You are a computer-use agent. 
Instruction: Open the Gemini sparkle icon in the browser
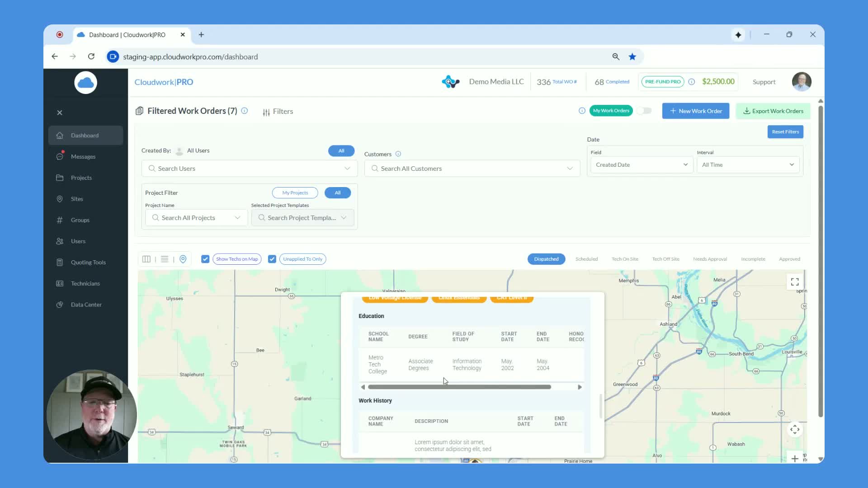coord(738,35)
